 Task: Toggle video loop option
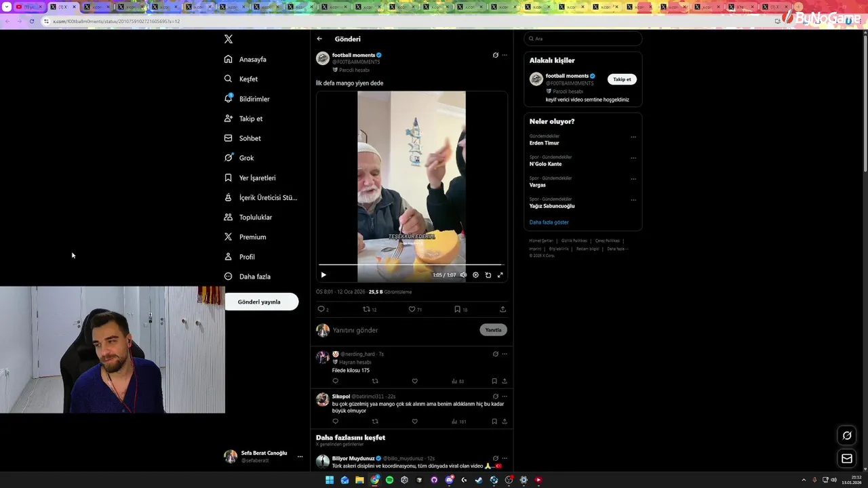coord(488,275)
